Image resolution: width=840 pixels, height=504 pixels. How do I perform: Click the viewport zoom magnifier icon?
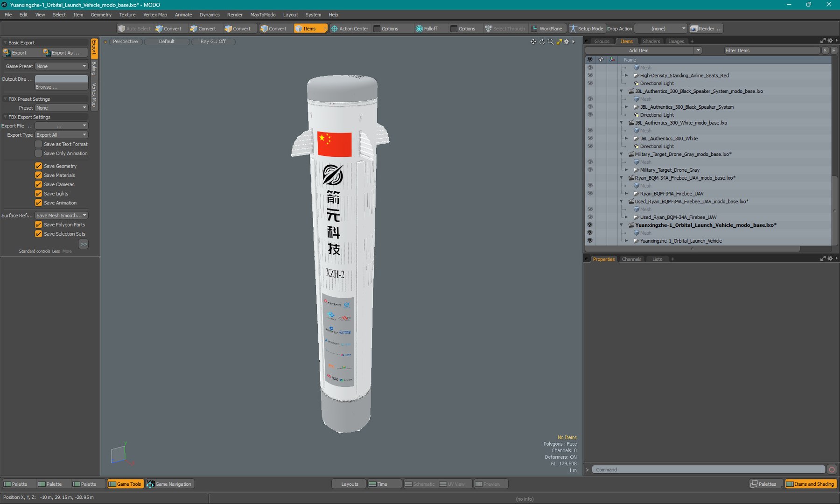(x=551, y=42)
